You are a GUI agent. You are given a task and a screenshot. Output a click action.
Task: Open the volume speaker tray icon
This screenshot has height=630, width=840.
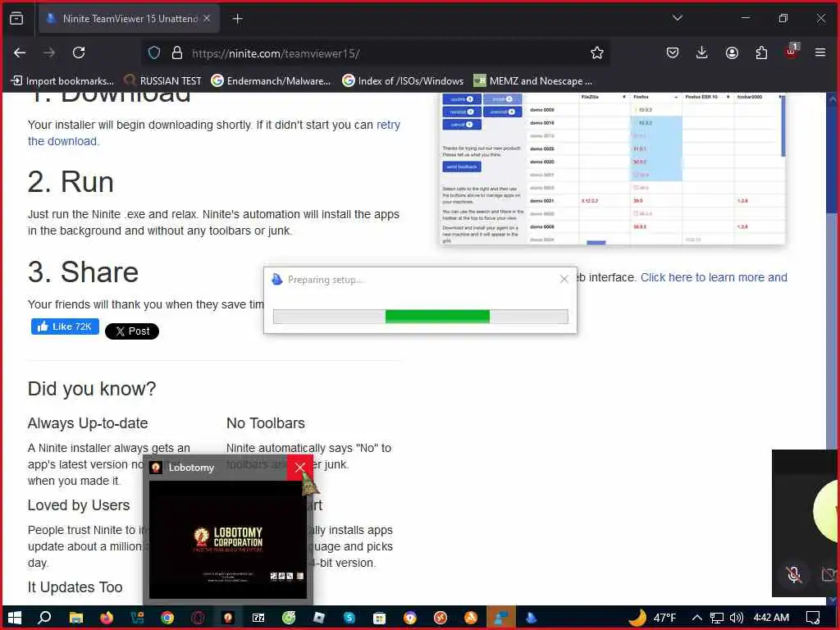[x=737, y=618]
